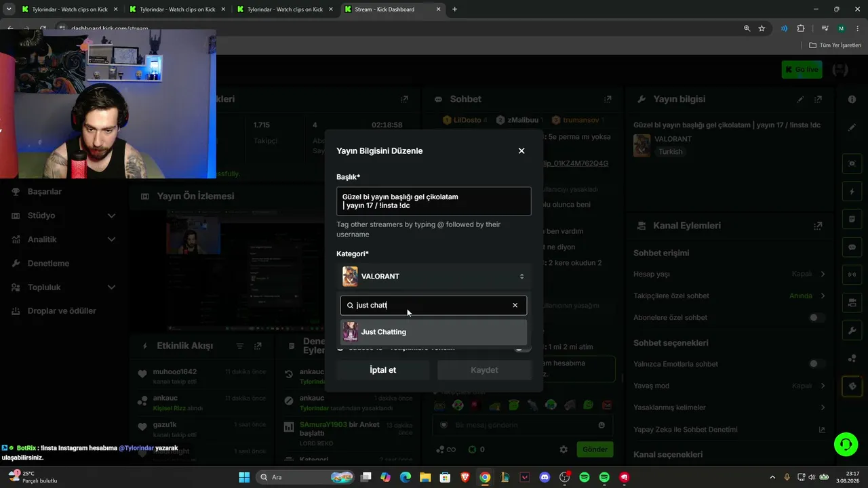Expand the Analitik sidebar menu
The image size is (868, 488).
(x=63, y=239)
